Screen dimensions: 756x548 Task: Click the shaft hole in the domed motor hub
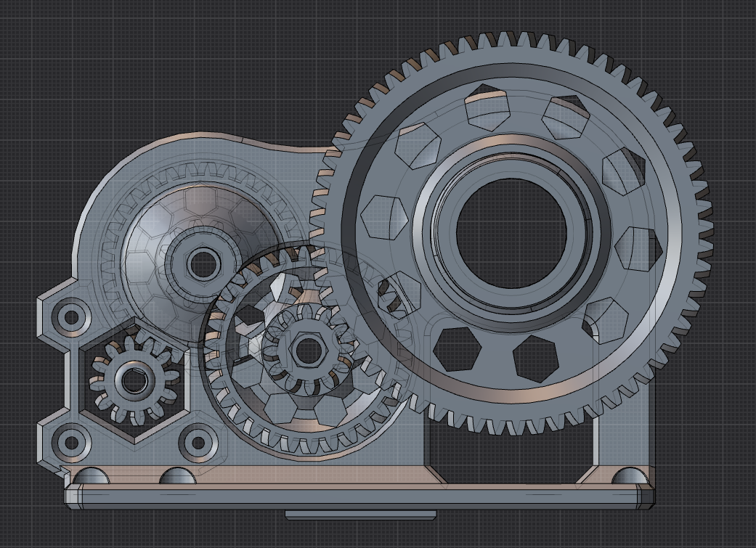point(202,263)
